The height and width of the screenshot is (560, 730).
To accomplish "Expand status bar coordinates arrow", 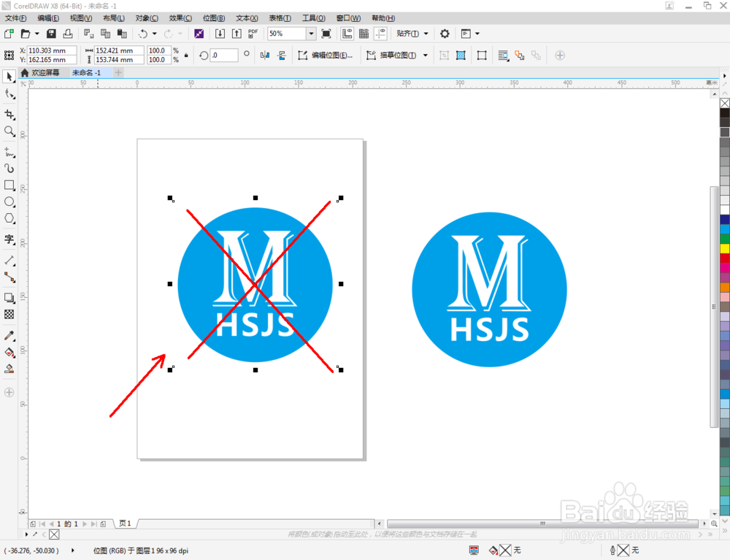I will coord(72,551).
